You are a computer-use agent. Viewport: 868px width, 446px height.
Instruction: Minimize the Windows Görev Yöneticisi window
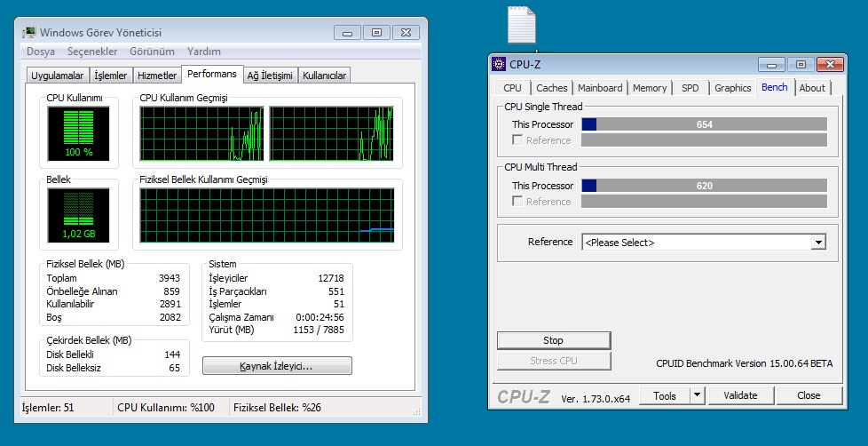click(x=347, y=33)
